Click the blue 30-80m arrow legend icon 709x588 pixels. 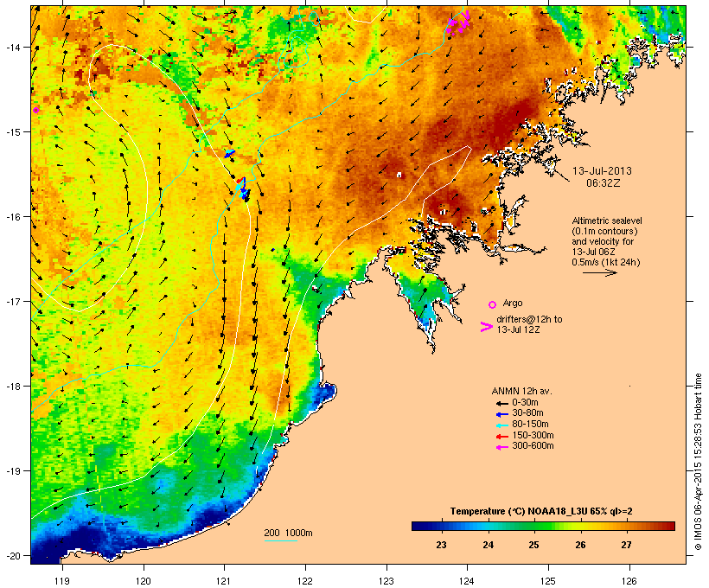pyautogui.click(x=501, y=414)
